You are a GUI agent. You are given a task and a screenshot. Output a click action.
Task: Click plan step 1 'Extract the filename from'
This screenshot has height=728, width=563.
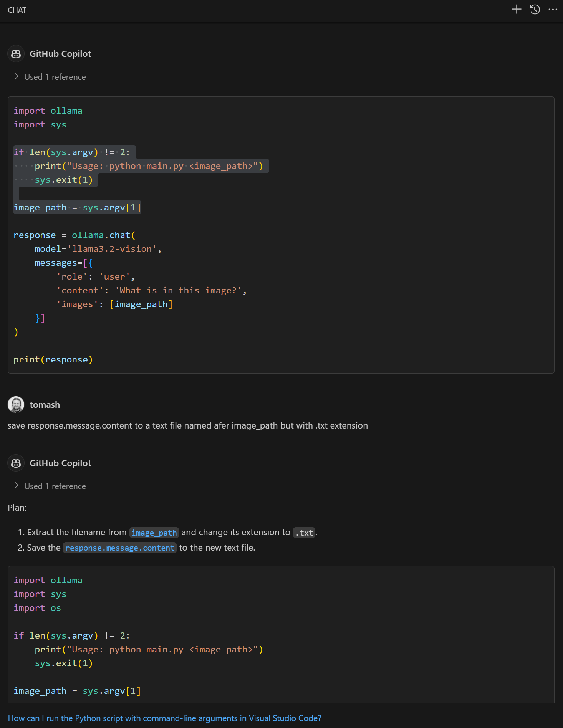(77, 532)
